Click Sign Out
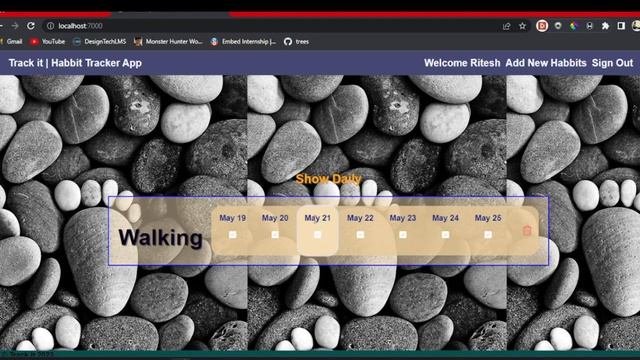Screen dimensions: 640x360 (x=612, y=63)
